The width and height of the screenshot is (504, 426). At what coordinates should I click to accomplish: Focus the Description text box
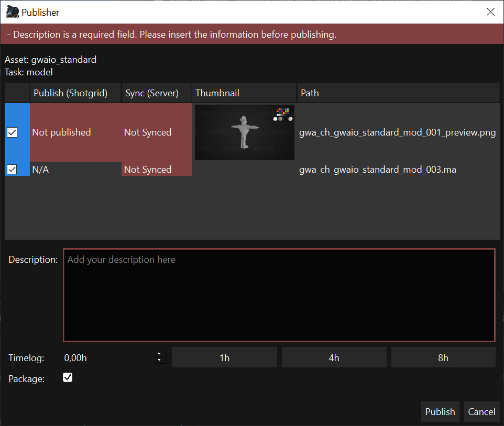tap(279, 295)
